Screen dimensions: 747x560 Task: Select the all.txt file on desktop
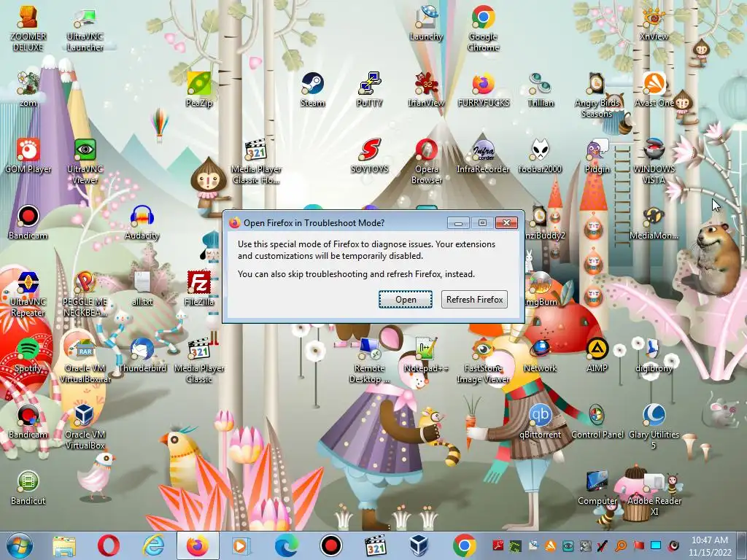click(142, 287)
